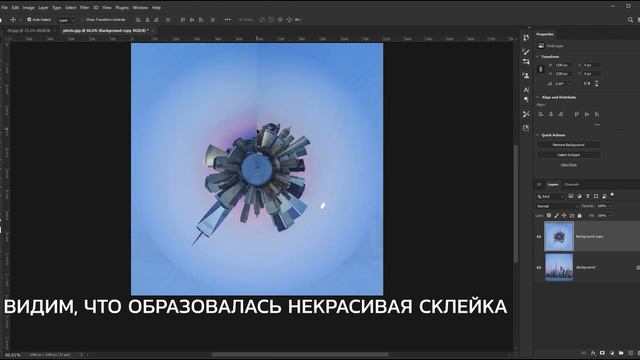Click the width input field in Transform

(x=562, y=65)
